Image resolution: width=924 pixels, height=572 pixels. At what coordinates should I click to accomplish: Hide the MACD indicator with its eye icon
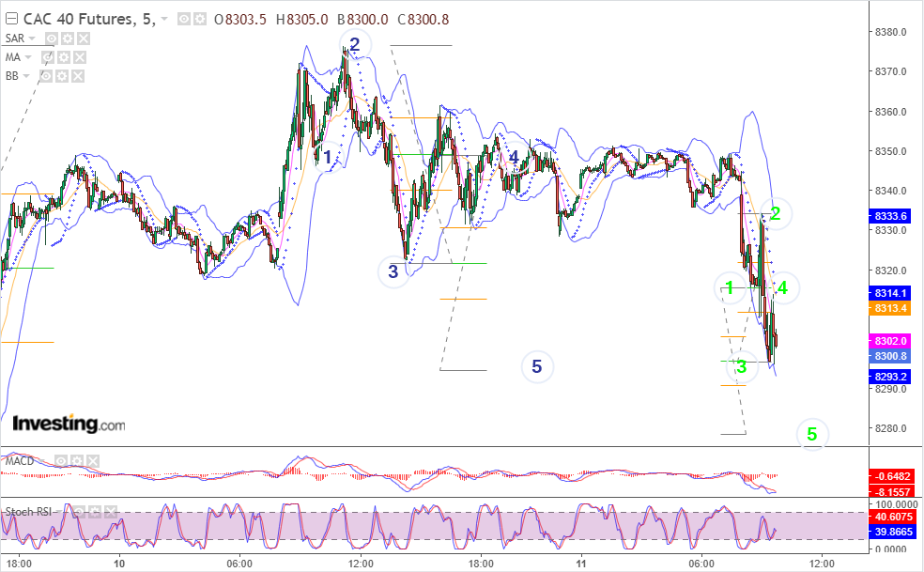(x=61, y=461)
